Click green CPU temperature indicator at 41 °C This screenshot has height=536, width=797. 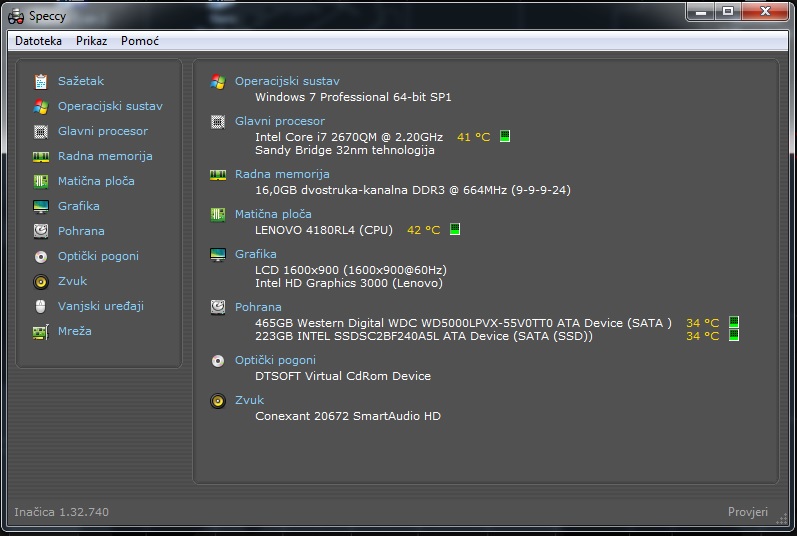pyautogui.click(x=505, y=136)
